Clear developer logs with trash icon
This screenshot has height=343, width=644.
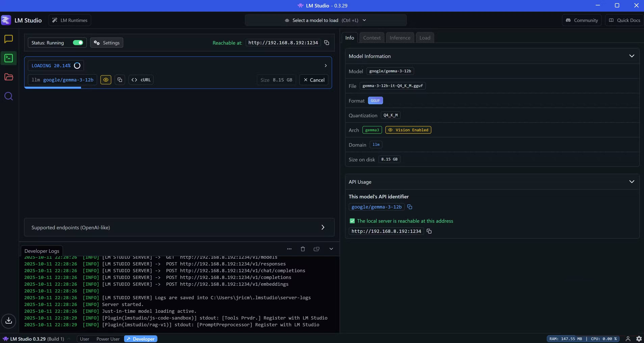[x=303, y=249]
